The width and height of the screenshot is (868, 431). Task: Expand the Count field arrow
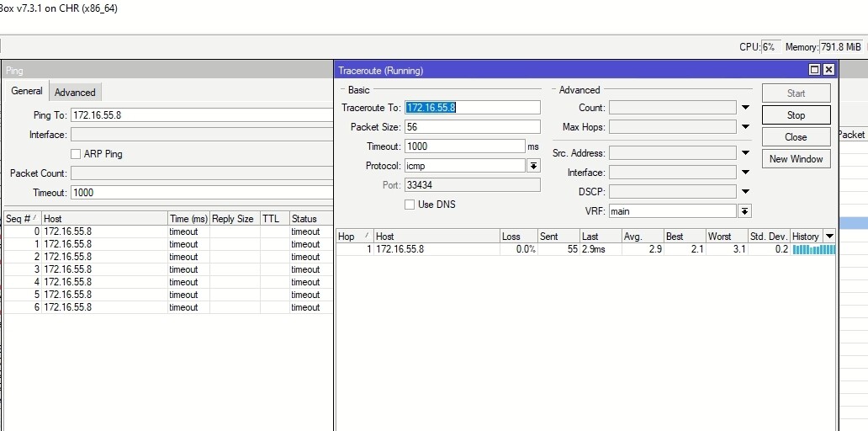(x=745, y=108)
